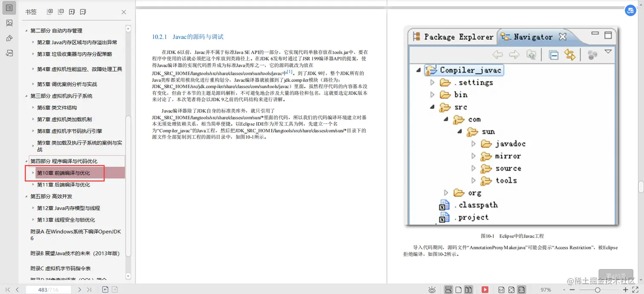This screenshot has height=294, width=644.
Task: Select bookmark 第6章 类文件结构
Action: coord(57,108)
